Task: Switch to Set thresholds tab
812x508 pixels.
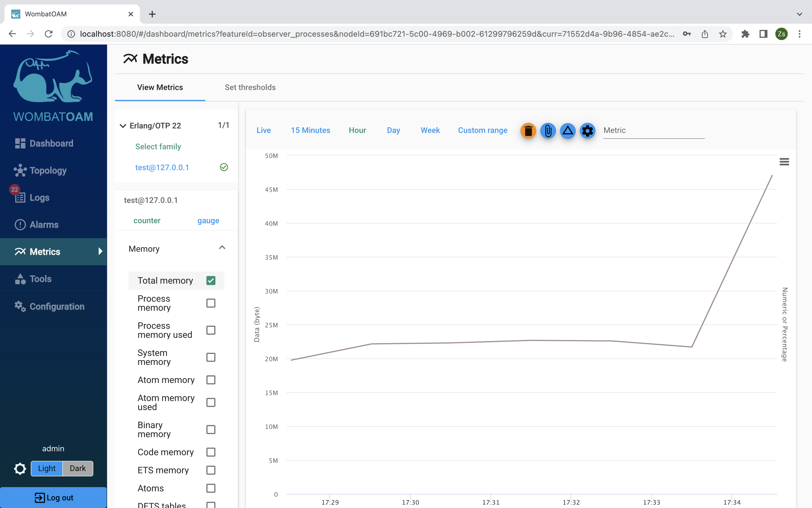Action: coord(250,87)
